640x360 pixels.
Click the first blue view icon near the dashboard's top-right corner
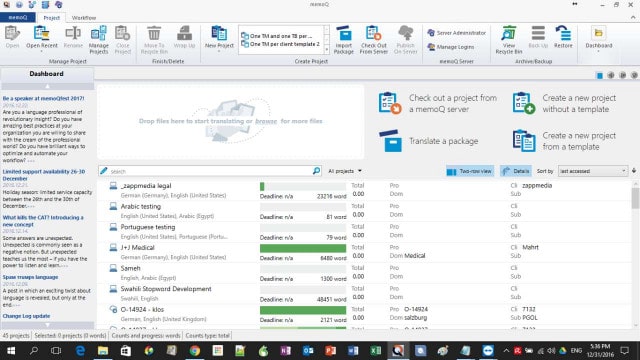[x=599, y=76]
